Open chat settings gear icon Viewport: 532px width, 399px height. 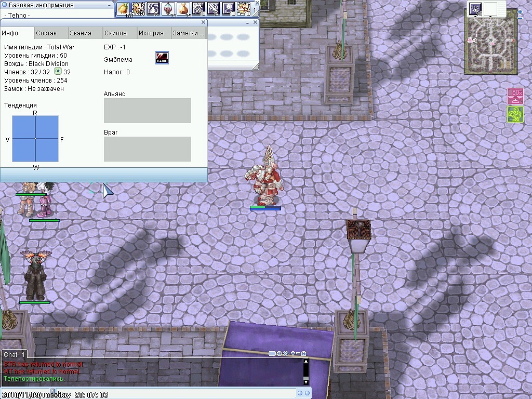[x=279, y=353]
